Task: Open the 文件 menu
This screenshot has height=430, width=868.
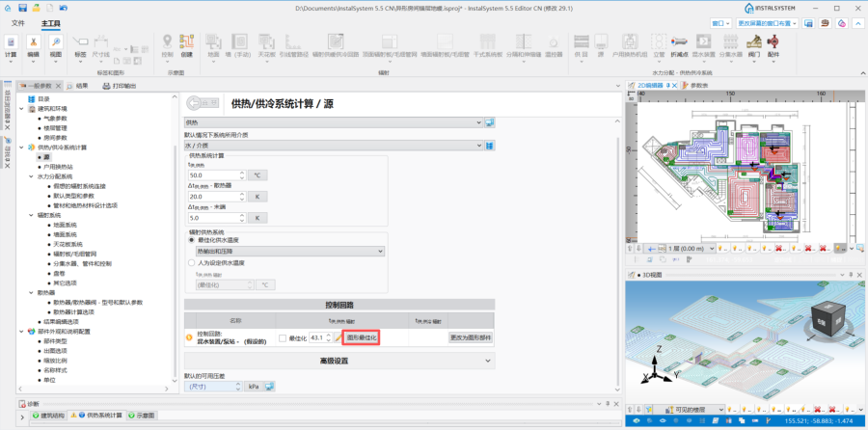Action: [x=17, y=21]
